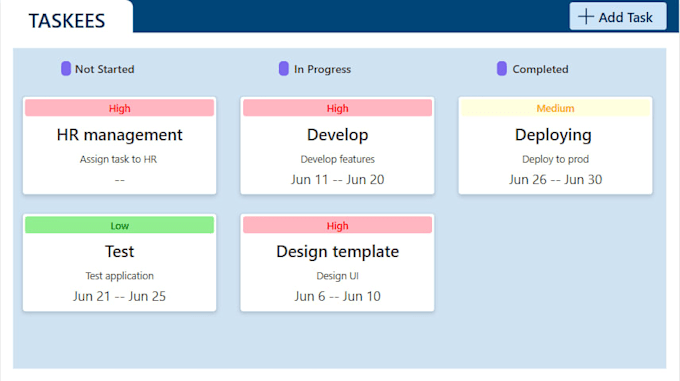
Task: Click the purple marker beside Not Started
Action: coord(66,68)
